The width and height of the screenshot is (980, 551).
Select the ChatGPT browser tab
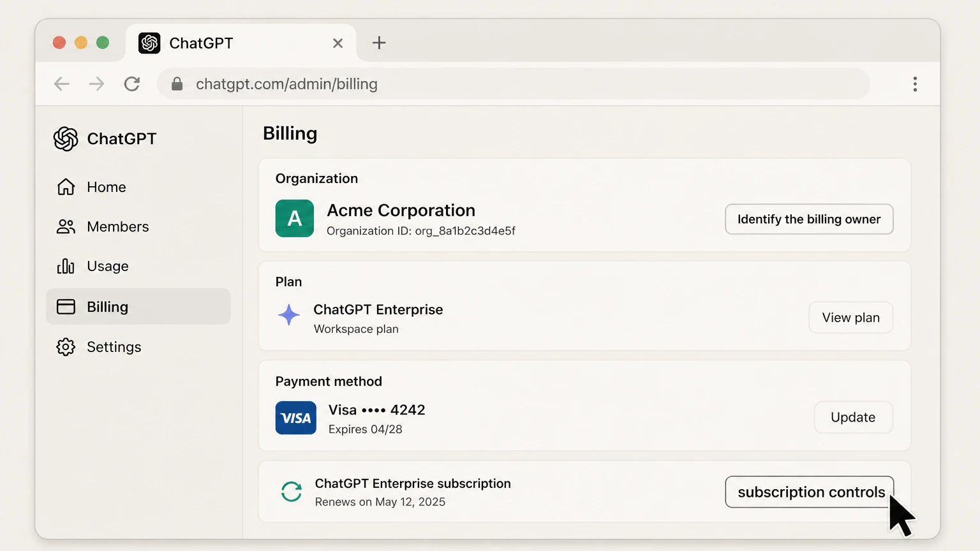click(241, 43)
